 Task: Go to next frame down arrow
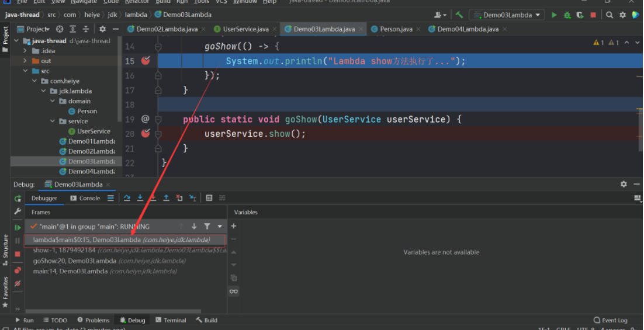[194, 227]
